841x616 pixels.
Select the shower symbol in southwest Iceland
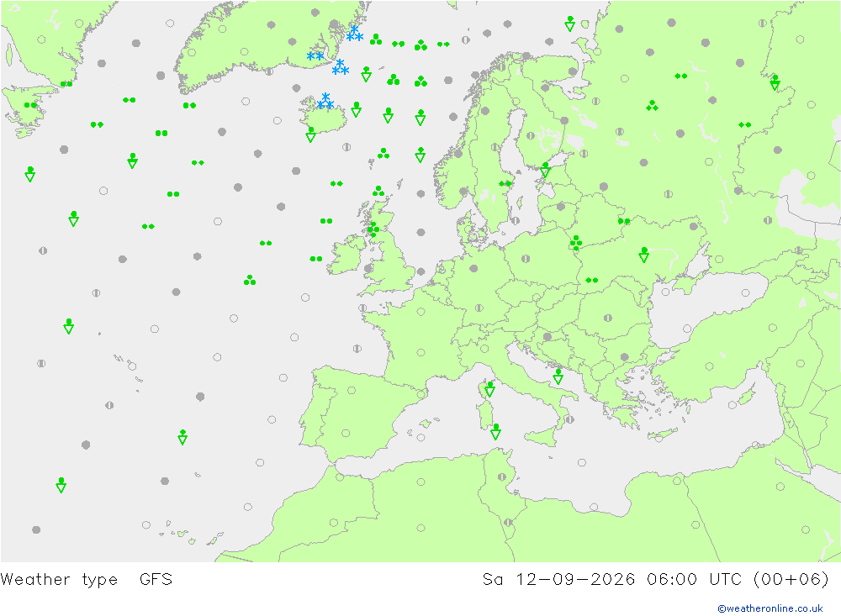(310, 134)
